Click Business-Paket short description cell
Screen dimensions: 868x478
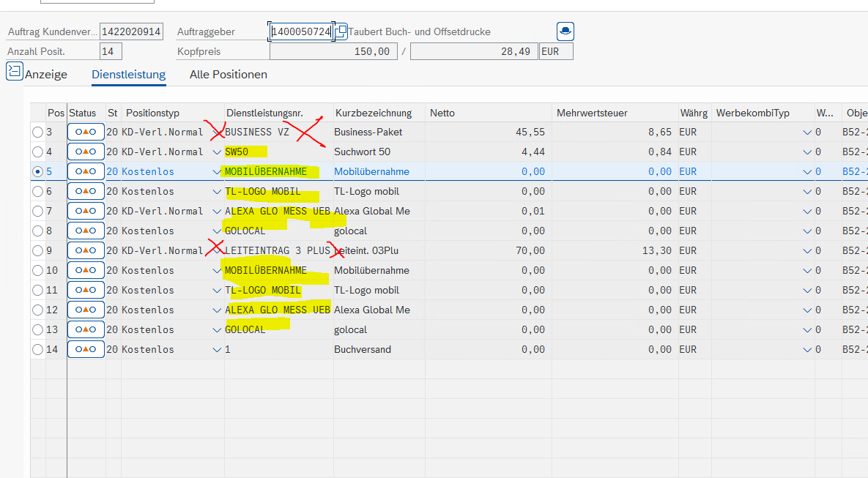click(x=379, y=132)
